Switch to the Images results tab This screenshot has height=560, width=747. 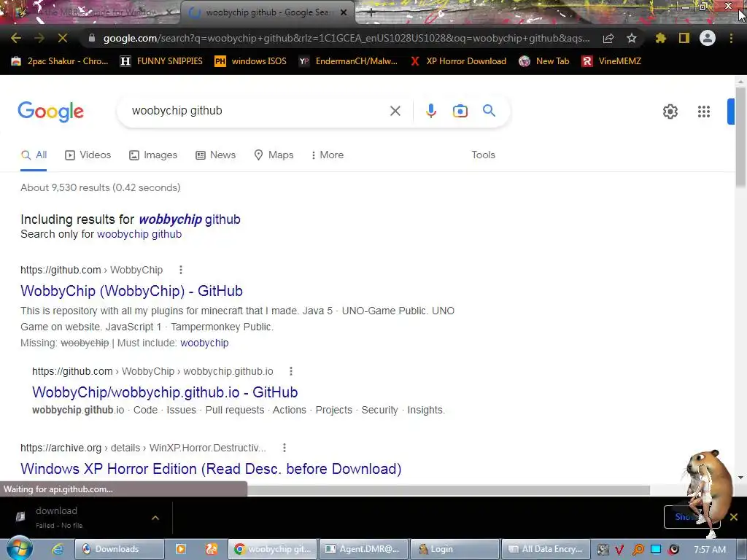click(x=153, y=155)
